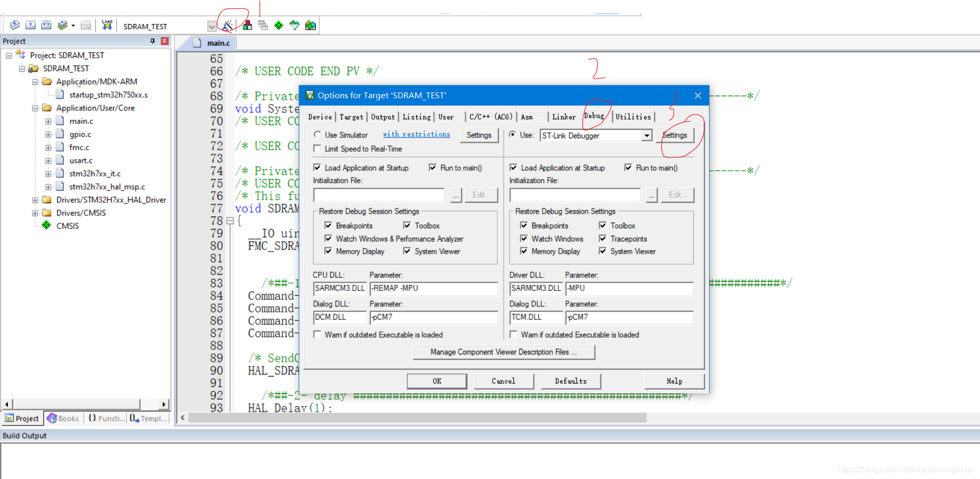980x479 pixels.
Task: Open ST-Link Debugger Settings button
Action: (675, 135)
